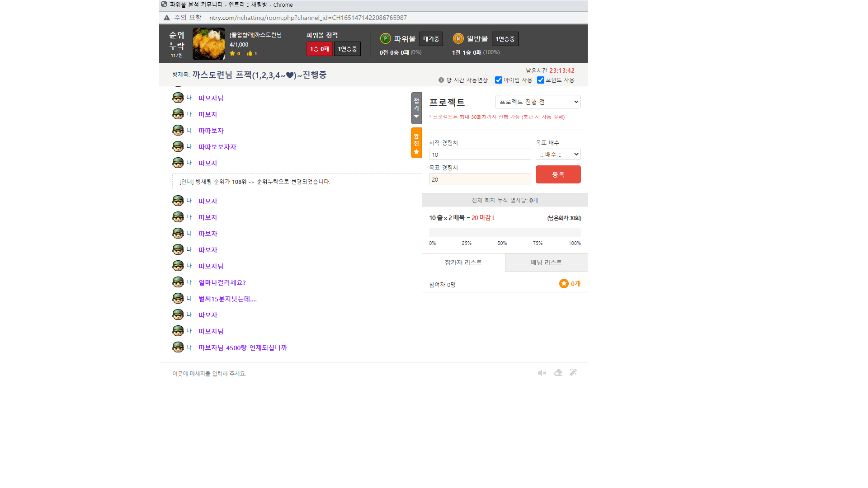This screenshot has width=868, height=488.
Task: Click the 1연승중 badge under 파워볼 전적
Action: point(347,49)
